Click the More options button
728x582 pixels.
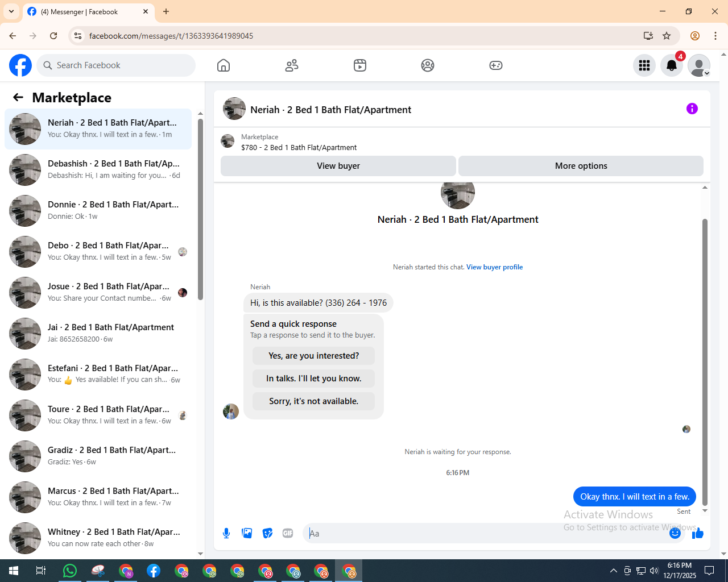coord(581,166)
